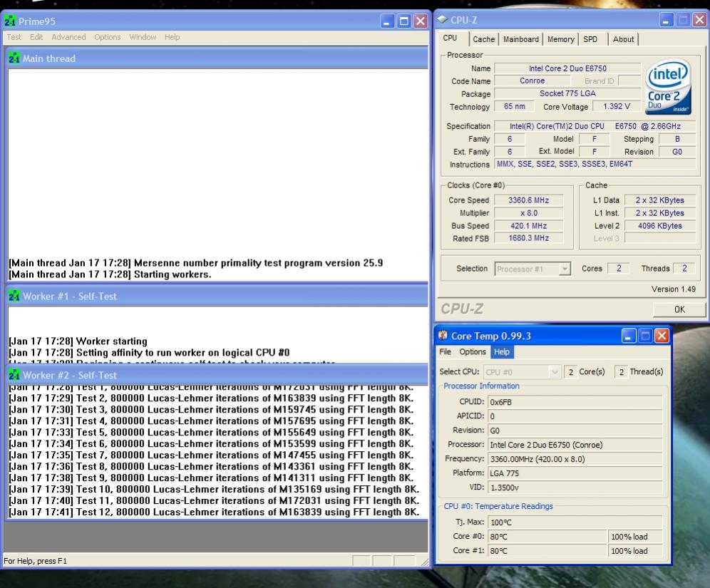Maximize the Prime95 window
Screen dimensions: 710x588
[x=404, y=21]
